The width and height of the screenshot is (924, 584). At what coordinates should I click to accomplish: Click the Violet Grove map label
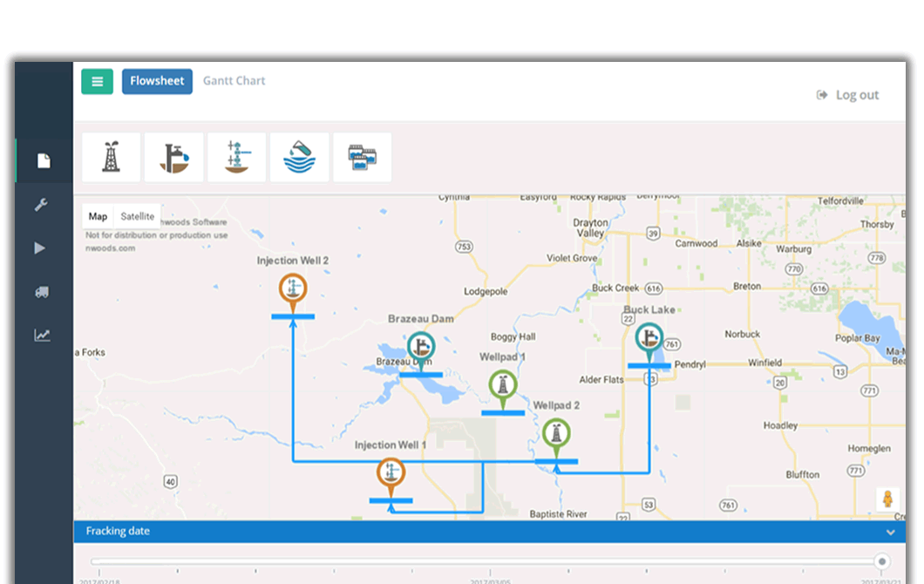click(x=572, y=258)
